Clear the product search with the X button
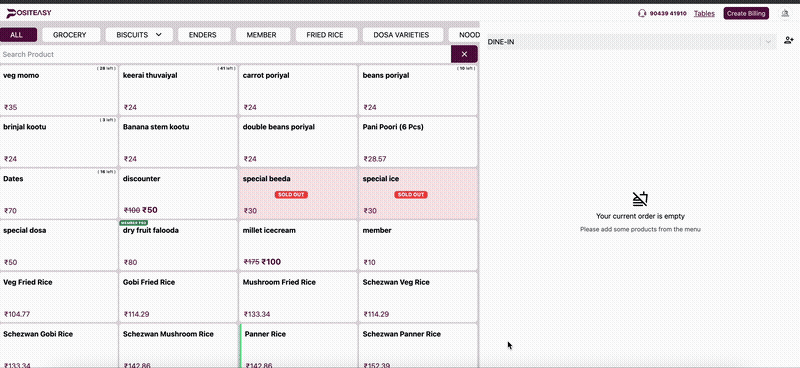800x368 pixels. click(x=464, y=54)
